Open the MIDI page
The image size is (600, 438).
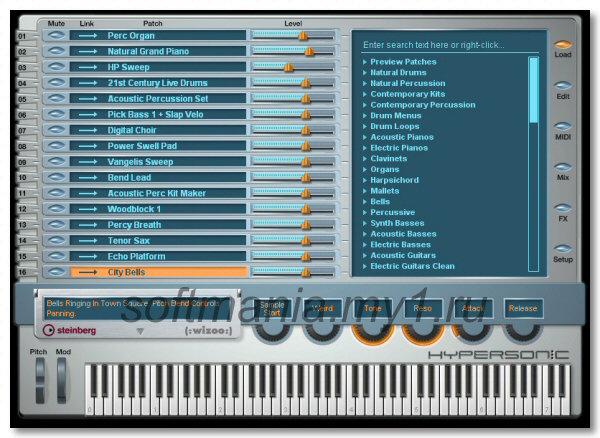[563, 126]
